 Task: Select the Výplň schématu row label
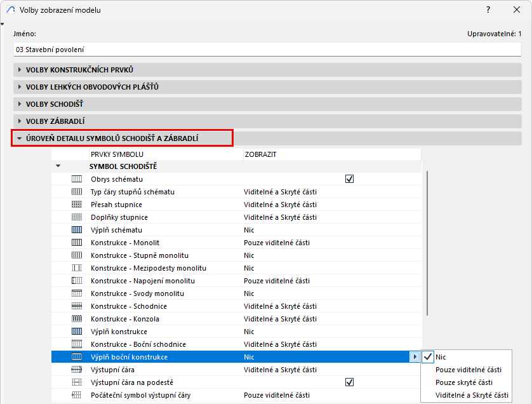tap(116, 230)
